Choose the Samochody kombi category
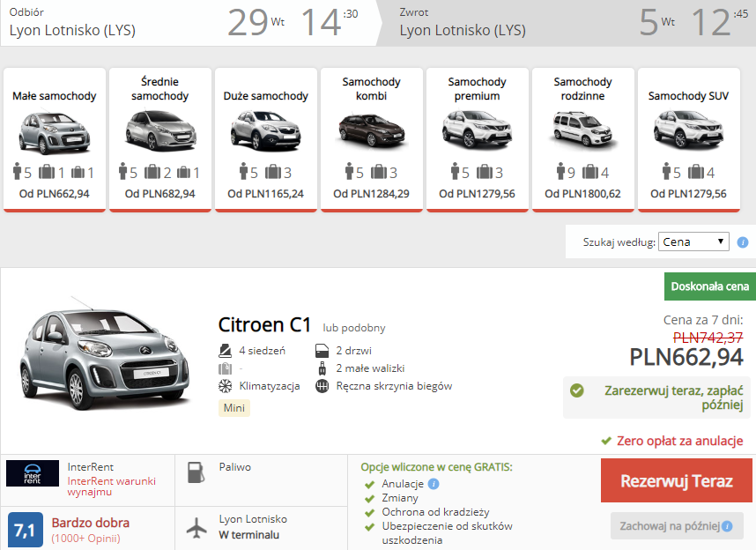756x550 pixels. point(372,139)
